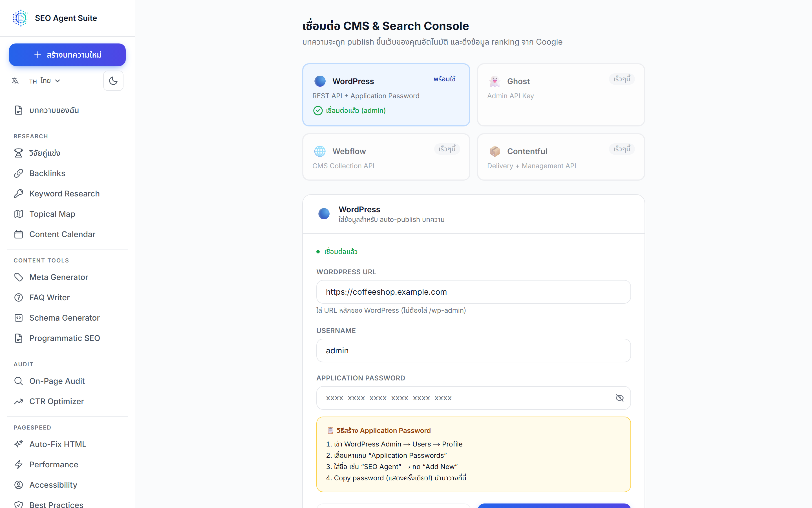812x508 pixels.
Task: Open บทความของฉัน in the sidebar
Action: point(67,110)
